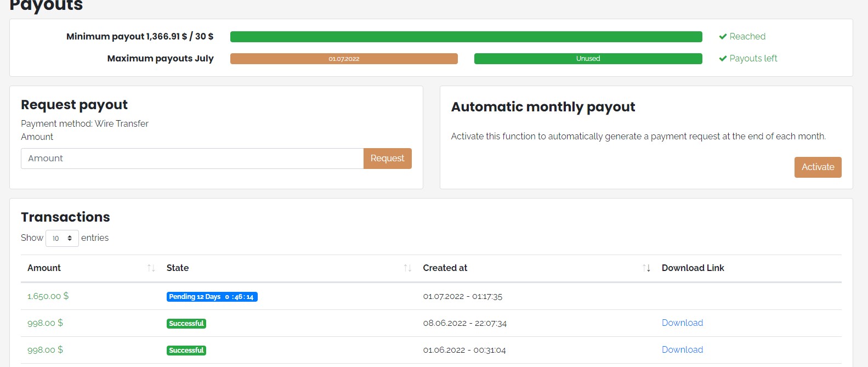Viewport: 868px width, 367px height.
Task: Click the Reached checkmark icon
Action: [x=723, y=37]
